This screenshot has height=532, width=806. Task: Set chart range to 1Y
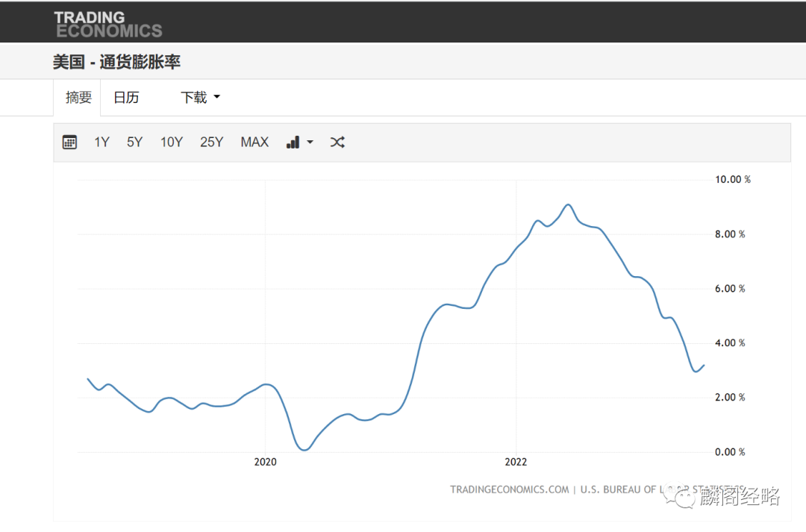click(x=101, y=143)
